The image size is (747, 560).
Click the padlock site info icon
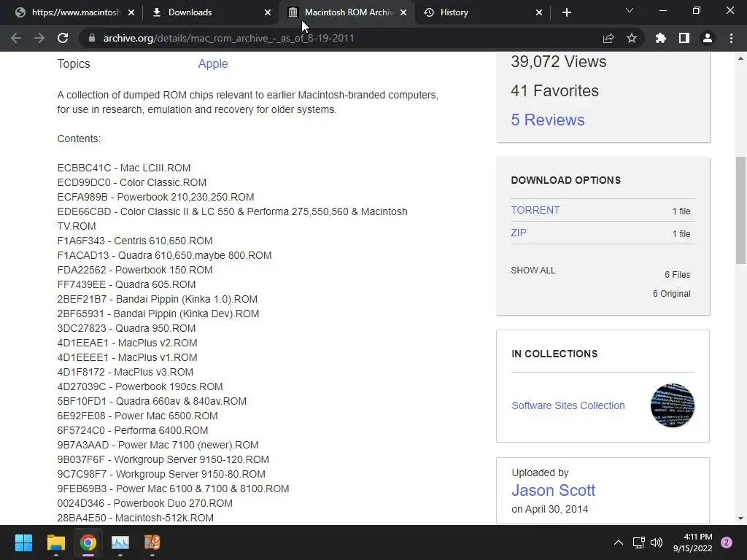tap(92, 38)
